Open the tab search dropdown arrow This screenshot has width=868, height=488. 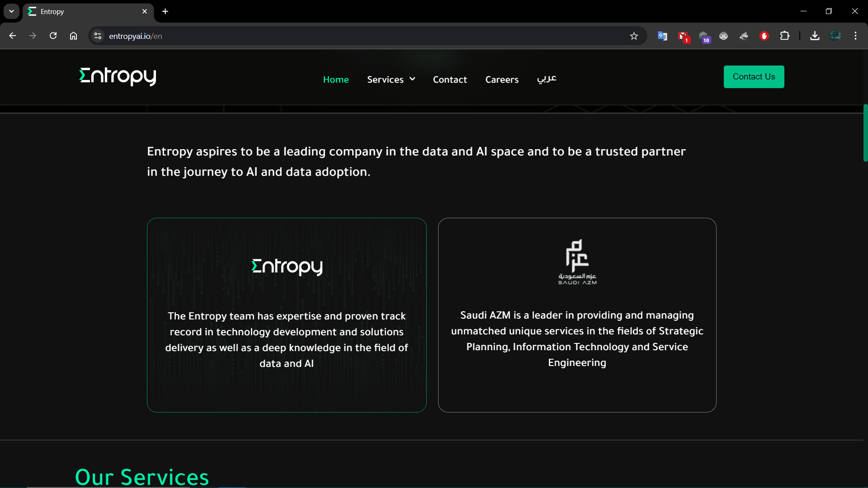coord(11,11)
